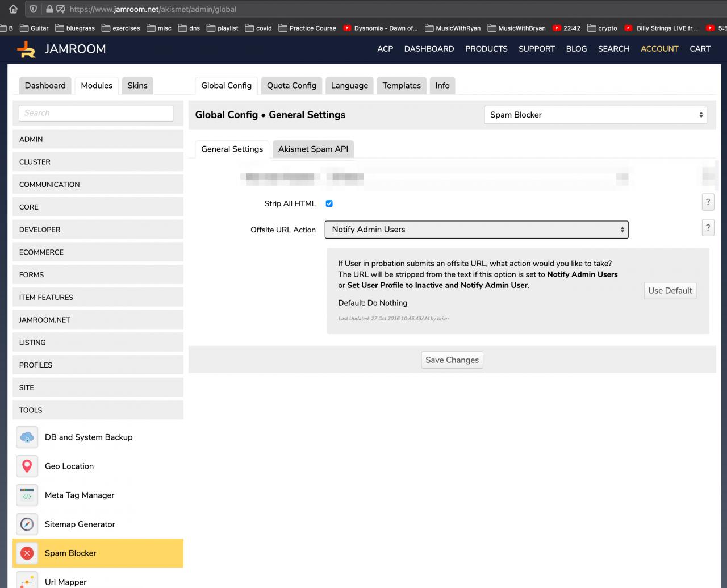The height and width of the screenshot is (588, 727).
Task: Click the module Search input field
Action: (x=96, y=113)
